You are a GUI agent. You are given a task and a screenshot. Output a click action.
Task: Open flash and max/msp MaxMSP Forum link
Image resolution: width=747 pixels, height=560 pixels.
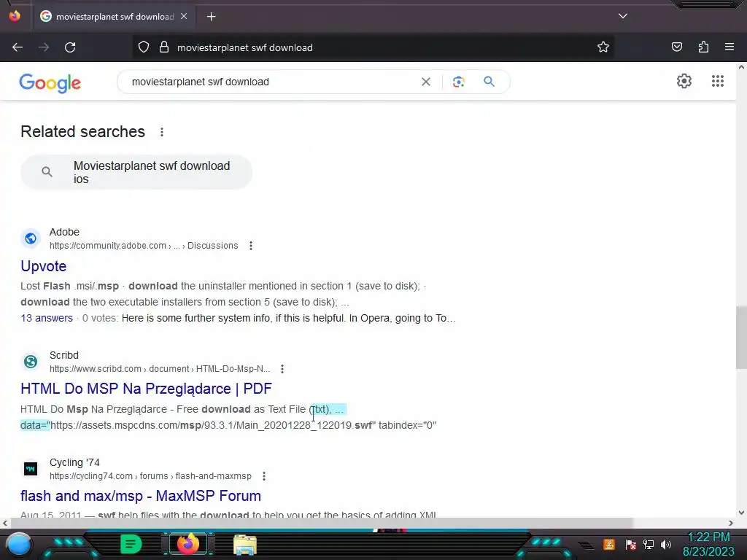[141, 496]
